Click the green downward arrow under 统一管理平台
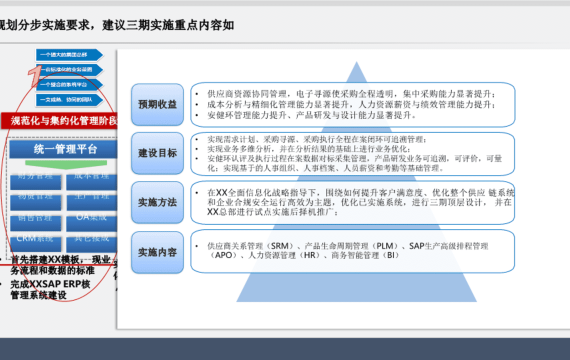 66,165
